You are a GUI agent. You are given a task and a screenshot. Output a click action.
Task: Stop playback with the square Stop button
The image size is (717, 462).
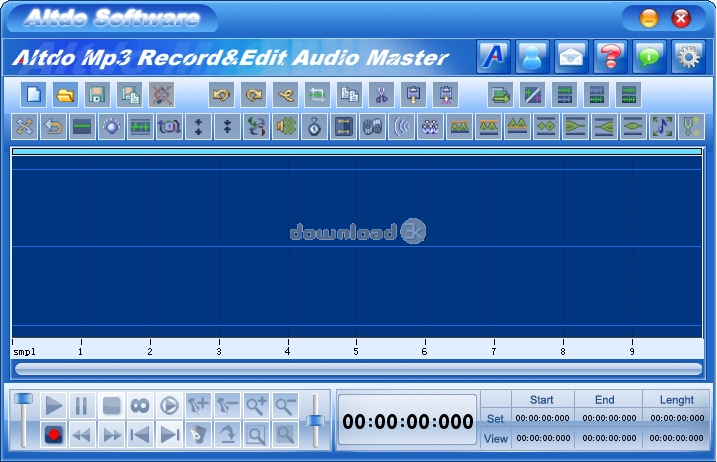coord(111,405)
